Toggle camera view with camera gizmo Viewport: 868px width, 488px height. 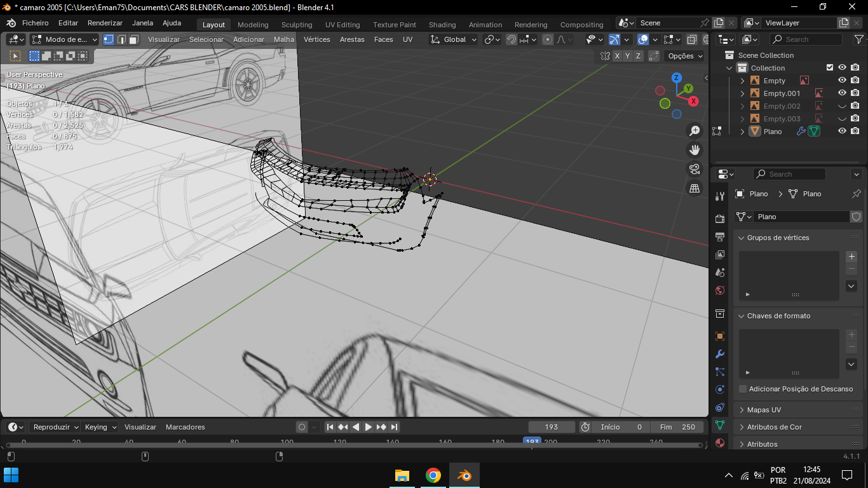[x=695, y=169]
